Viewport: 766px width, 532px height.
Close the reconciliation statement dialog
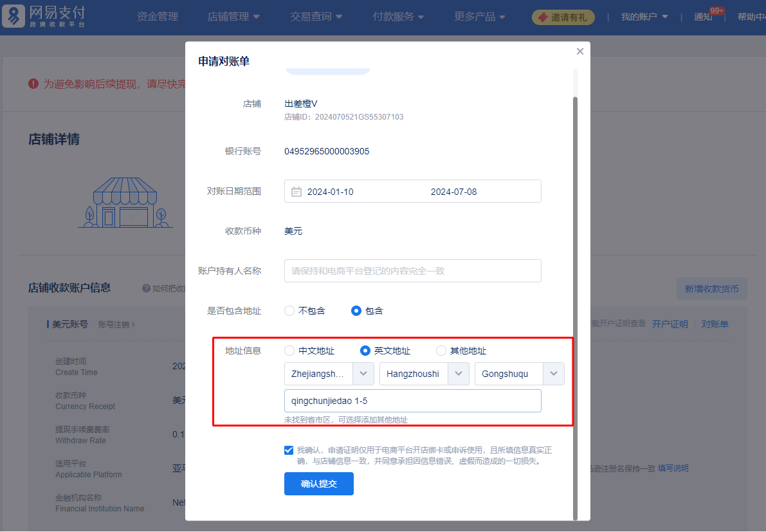pyautogui.click(x=579, y=51)
